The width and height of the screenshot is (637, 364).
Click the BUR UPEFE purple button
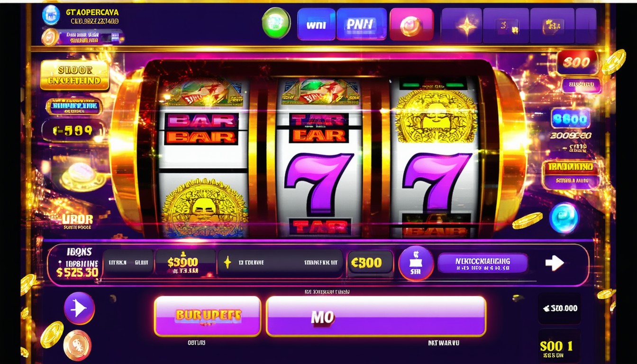208,317
